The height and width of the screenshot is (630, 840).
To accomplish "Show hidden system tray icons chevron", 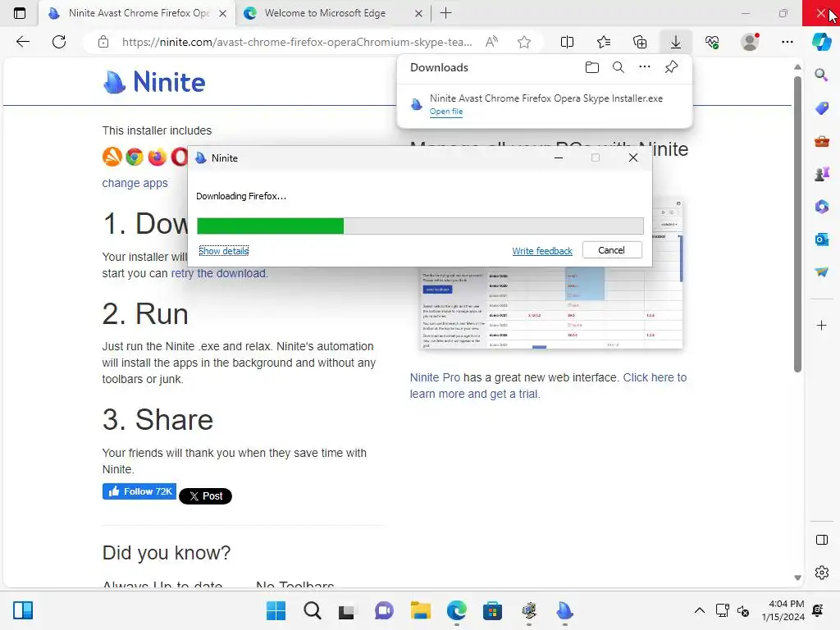I will [x=699, y=610].
